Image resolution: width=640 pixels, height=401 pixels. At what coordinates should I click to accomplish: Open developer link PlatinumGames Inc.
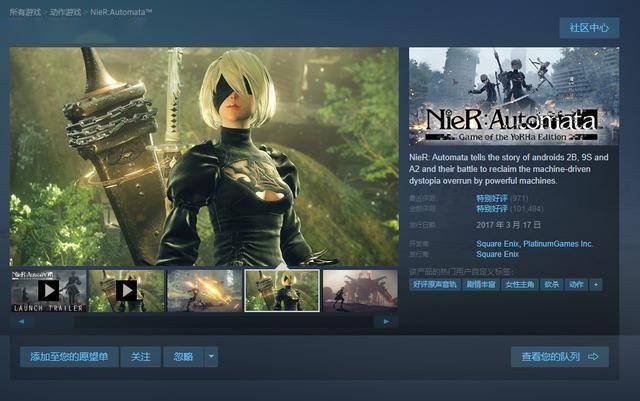558,244
